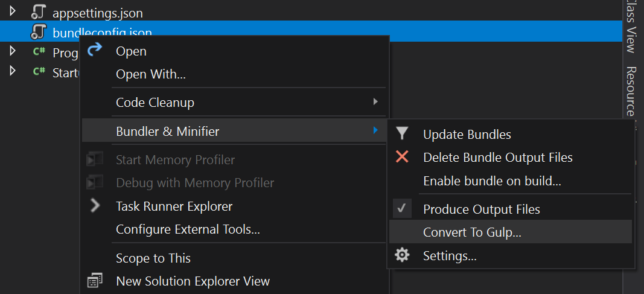Switch to the Resource side tab
The width and height of the screenshot is (644, 294).
click(x=631, y=92)
